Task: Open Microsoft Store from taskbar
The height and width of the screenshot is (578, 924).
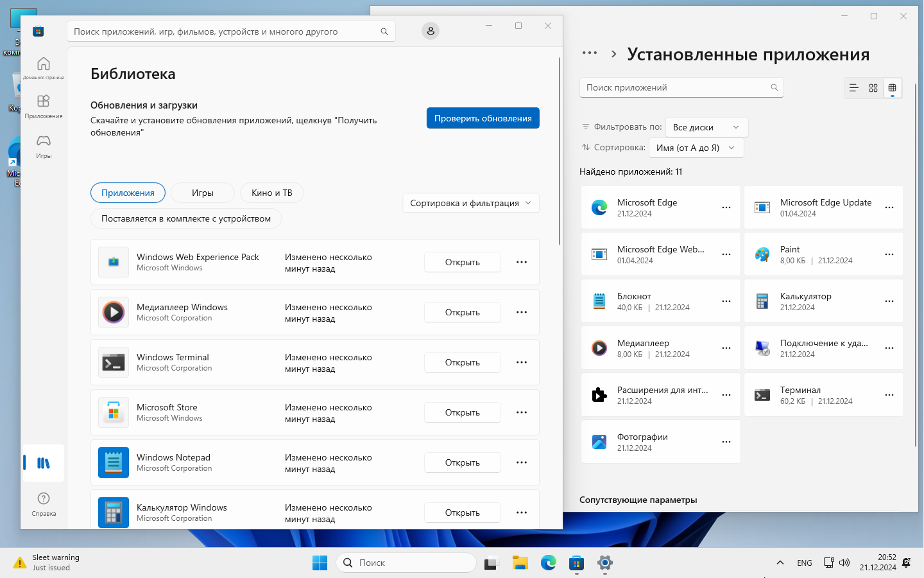Action: [576, 563]
